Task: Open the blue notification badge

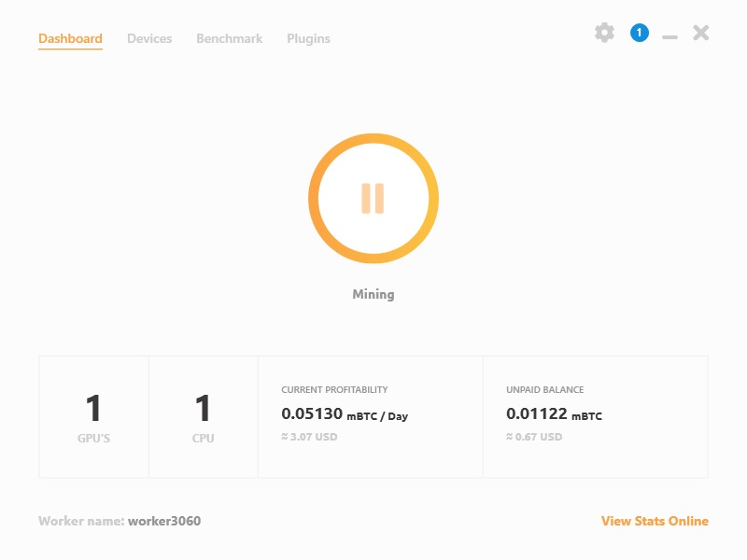Action: click(x=639, y=33)
